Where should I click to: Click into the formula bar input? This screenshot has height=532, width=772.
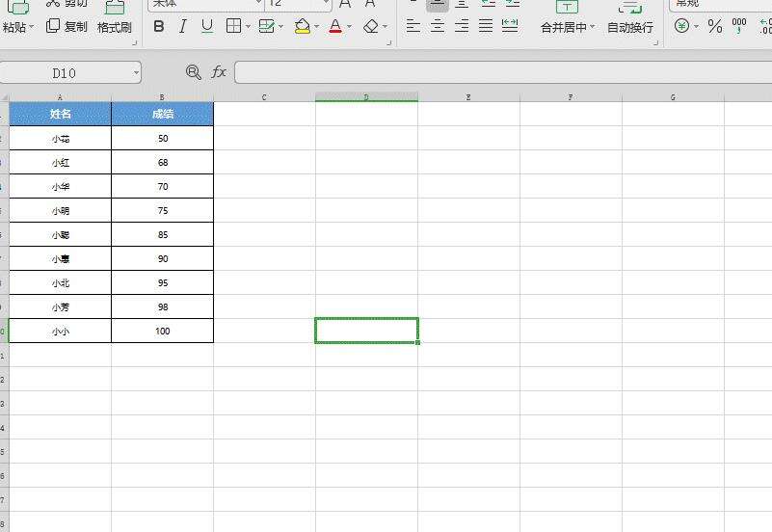click(503, 72)
